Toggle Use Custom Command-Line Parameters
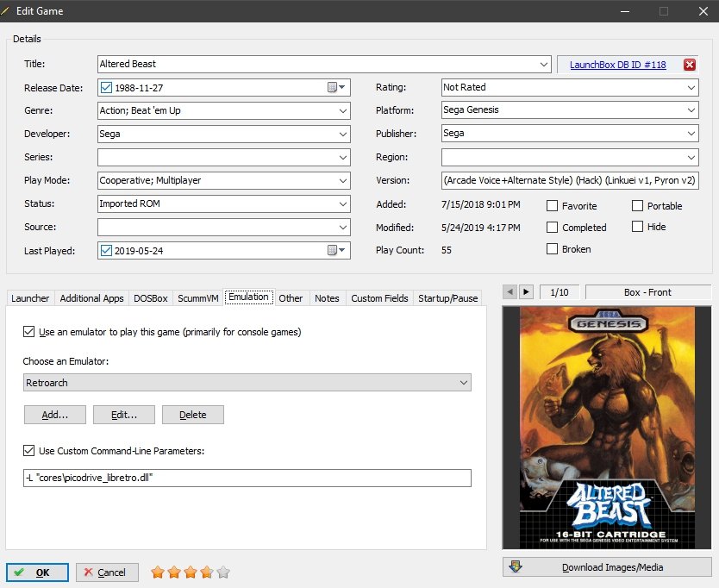Screen dimensions: 719x588 (x=28, y=450)
